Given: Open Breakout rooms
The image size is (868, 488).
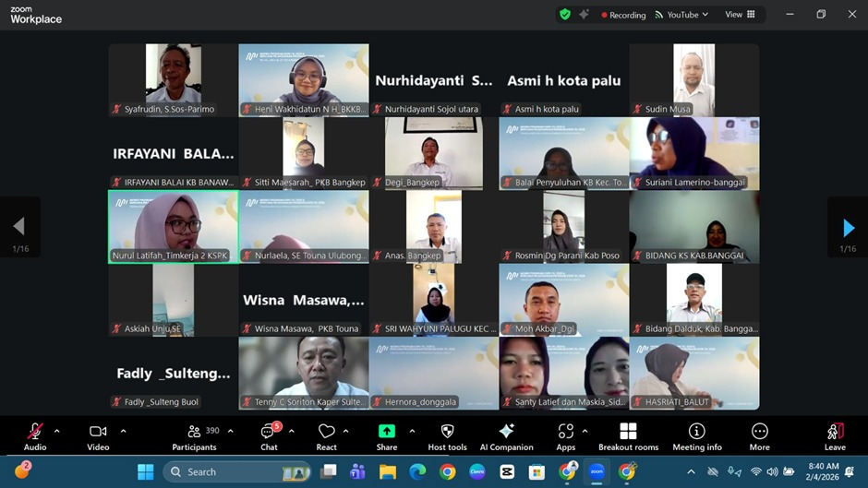Looking at the screenshot, I should coord(628,436).
